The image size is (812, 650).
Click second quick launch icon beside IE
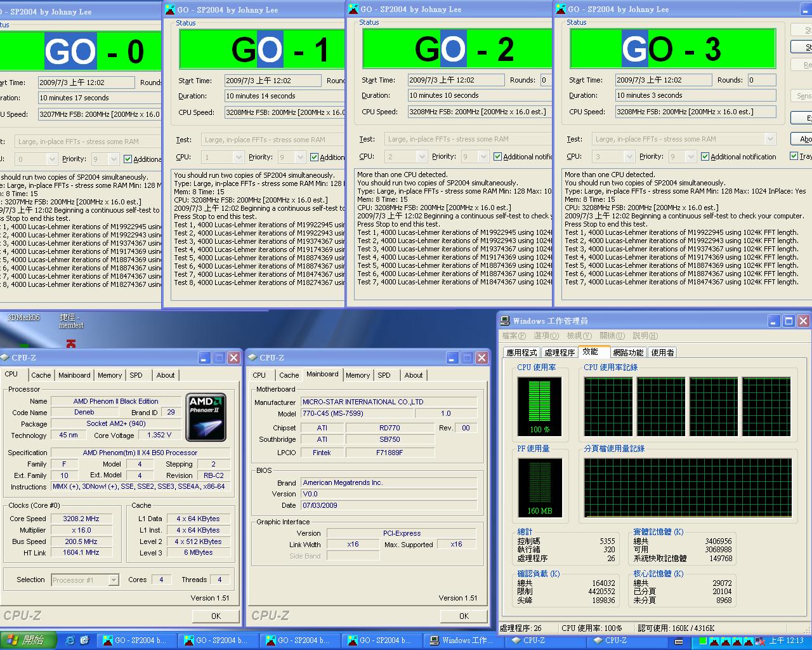(84, 640)
